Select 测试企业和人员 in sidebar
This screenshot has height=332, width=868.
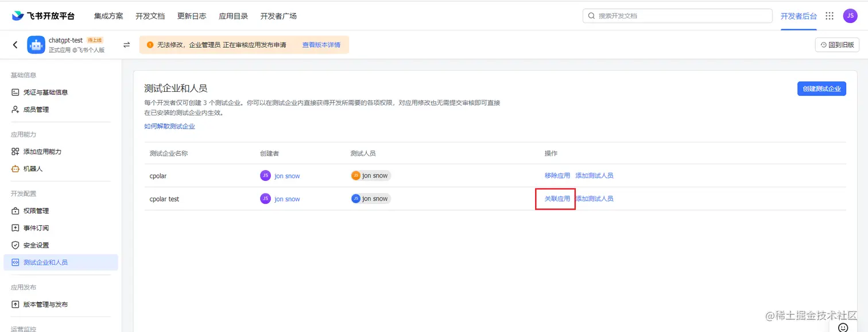click(61, 262)
